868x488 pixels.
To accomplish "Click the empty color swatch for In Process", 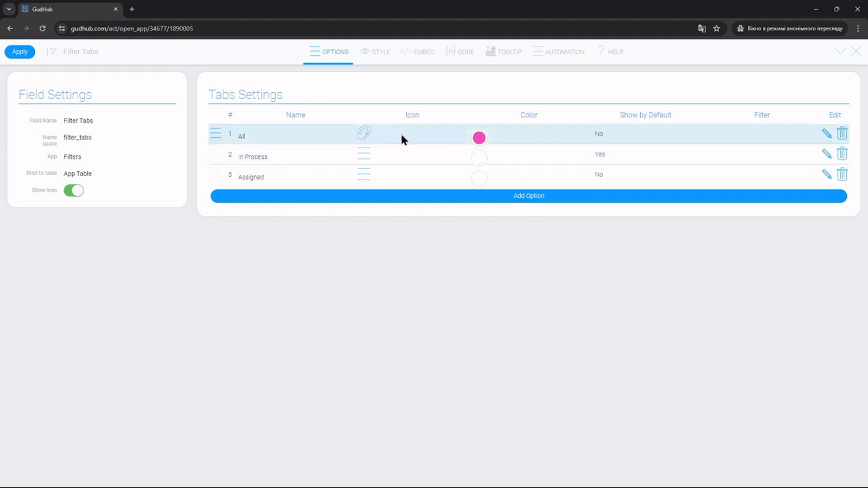I will [479, 158].
